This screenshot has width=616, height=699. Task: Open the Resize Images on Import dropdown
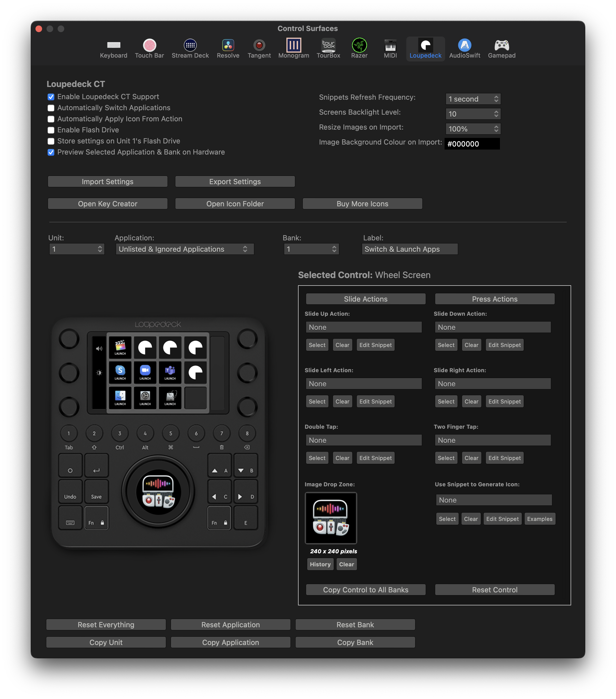pyautogui.click(x=473, y=129)
